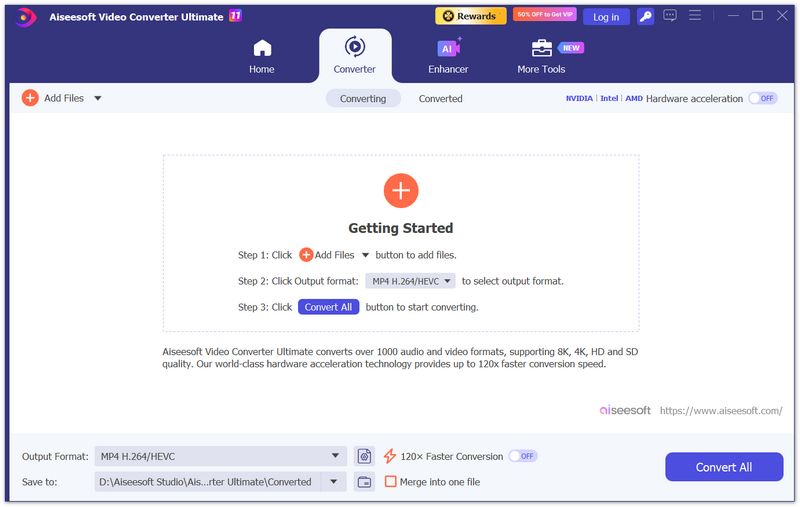
Task: Open the feedback chat bubble icon
Action: pyautogui.click(x=670, y=15)
